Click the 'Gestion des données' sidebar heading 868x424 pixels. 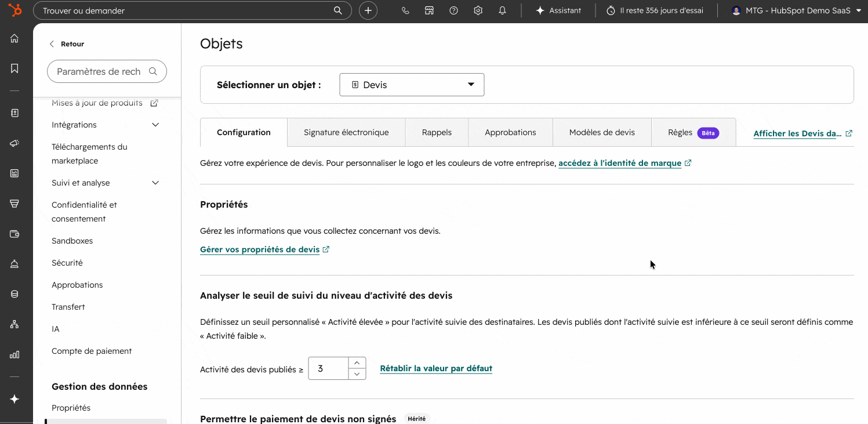tap(100, 386)
